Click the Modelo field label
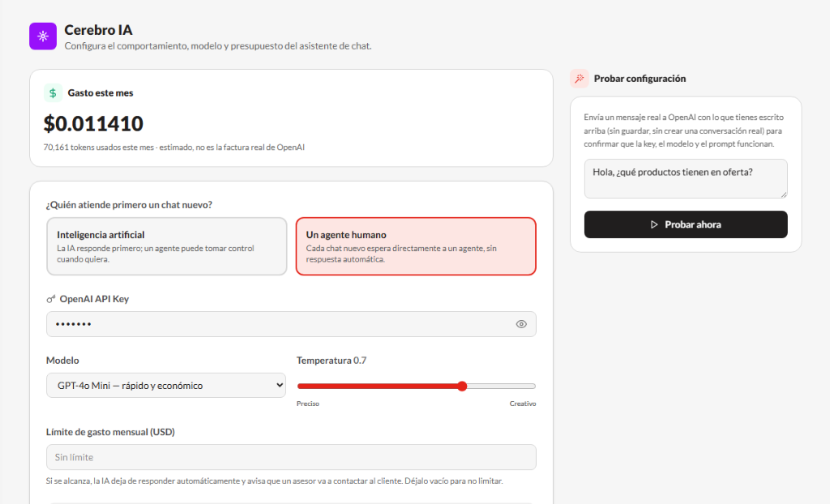Screen dimensions: 830x504 (62, 361)
